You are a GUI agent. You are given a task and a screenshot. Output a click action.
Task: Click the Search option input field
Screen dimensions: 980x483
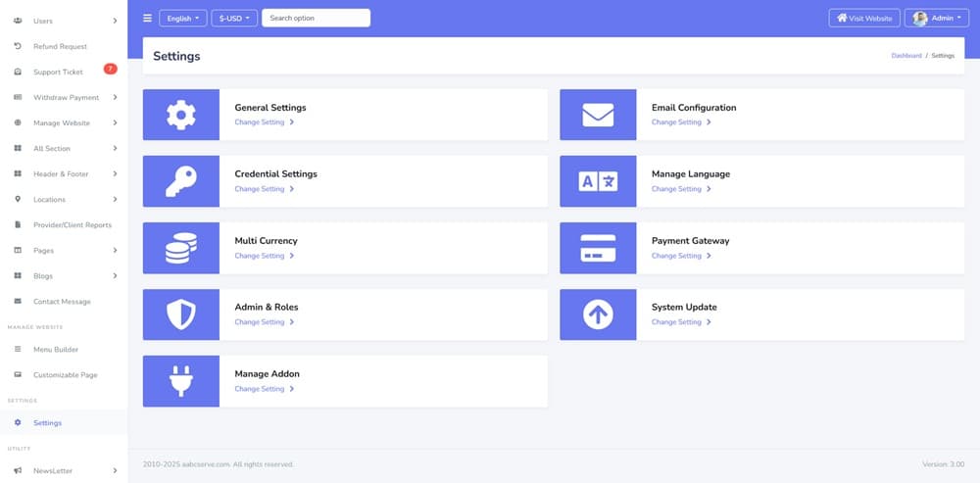(316, 18)
